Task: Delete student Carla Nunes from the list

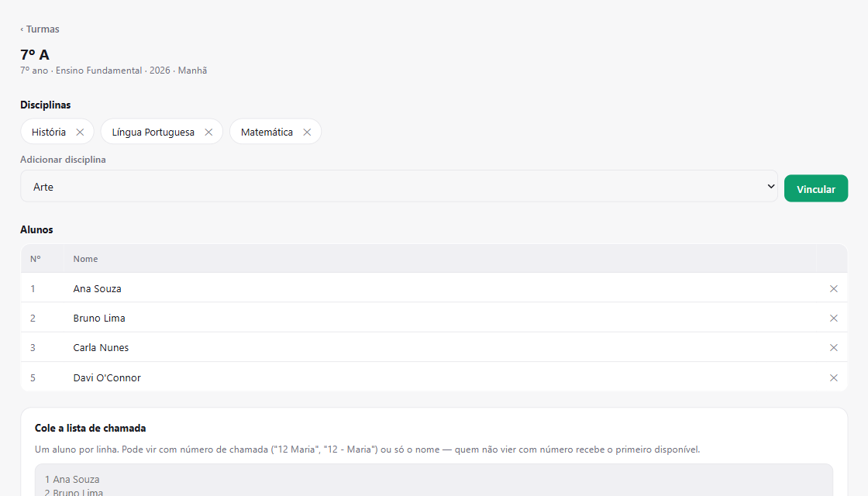Action: coord(834,348)
